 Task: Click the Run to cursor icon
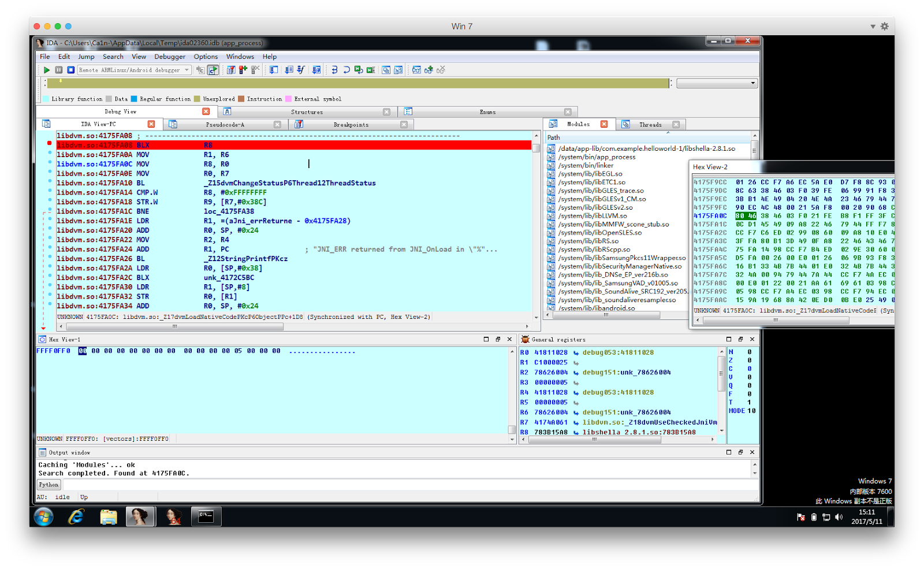(x=359, y=70)
